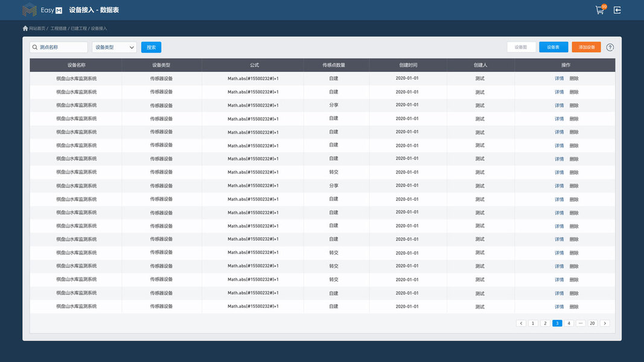The width and height of the screenshot is (644, 362).
Task: Click the 创建时间 column header
Action: 408,65
